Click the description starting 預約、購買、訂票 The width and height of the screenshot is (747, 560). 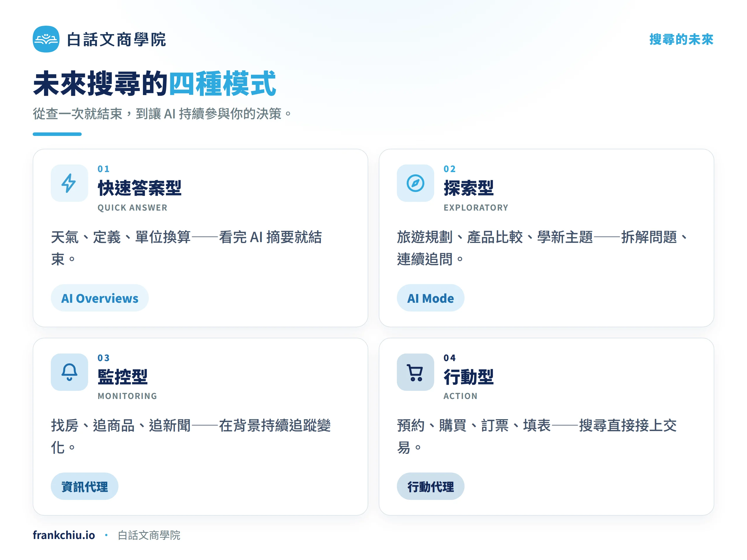[x=537, y=436]
